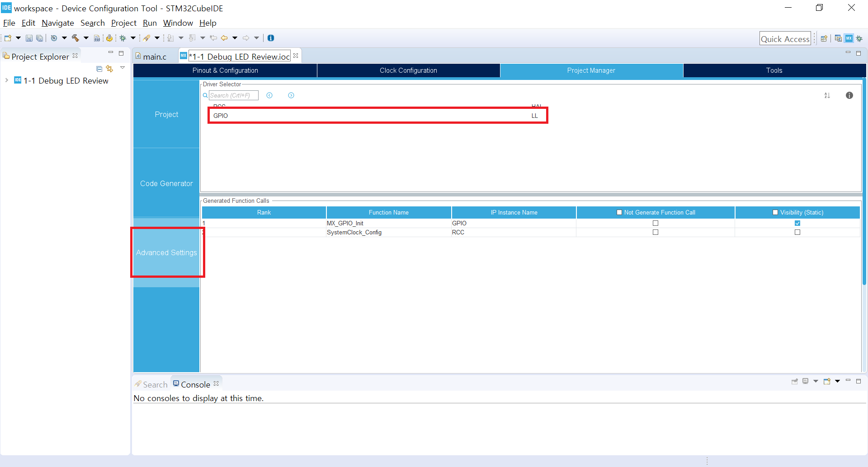This screenshot has height=467, width=868.
Task: Open the Display Selected Console dropdown
Action: pyautogui.click(x=816, y=381)
